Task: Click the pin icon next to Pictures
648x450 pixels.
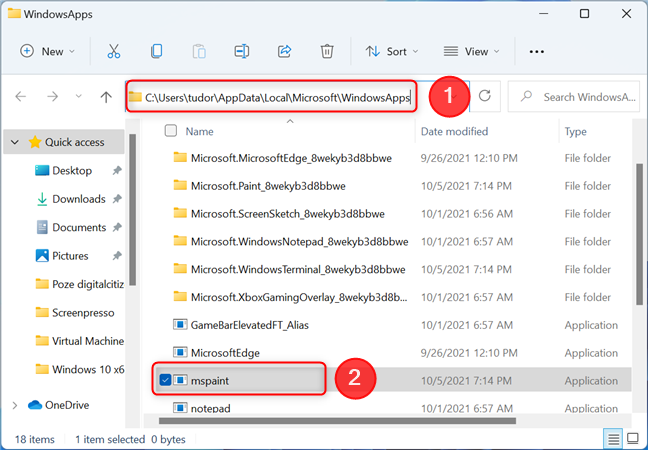Action: (x=117, y=256)
